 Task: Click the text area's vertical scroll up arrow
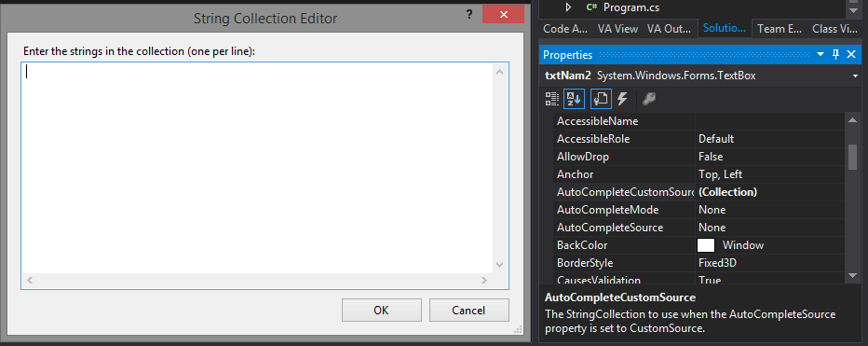(x=499, y=72)
